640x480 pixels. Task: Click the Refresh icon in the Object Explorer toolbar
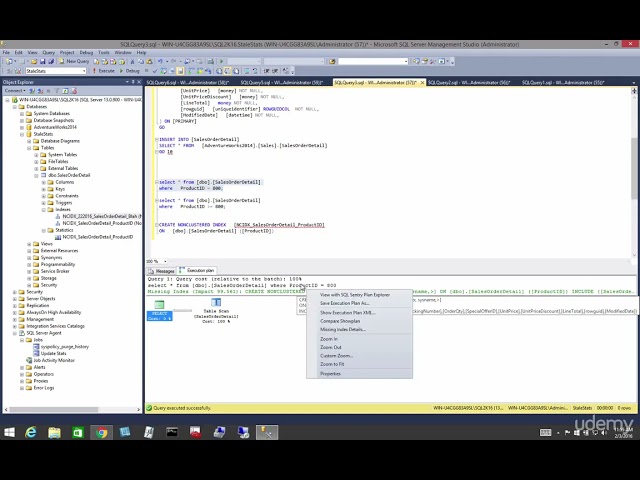coord(65,91)
